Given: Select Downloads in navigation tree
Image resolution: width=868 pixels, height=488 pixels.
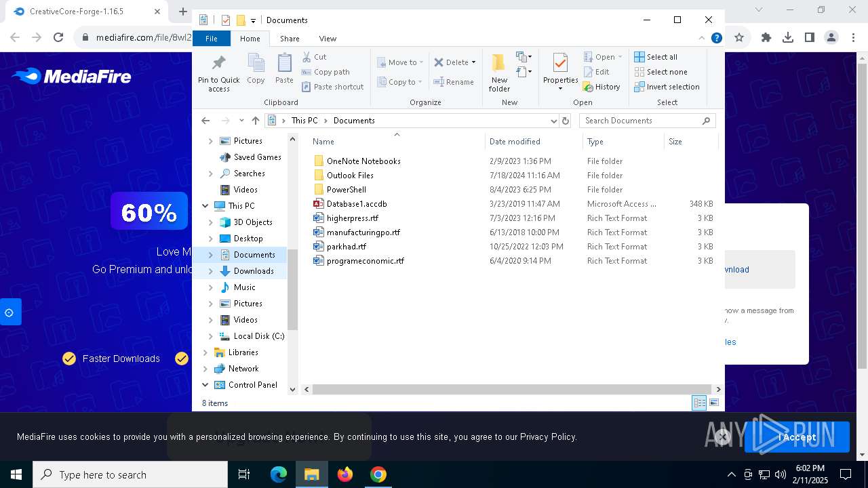Looking at the screenshot, I should [254, 271].
